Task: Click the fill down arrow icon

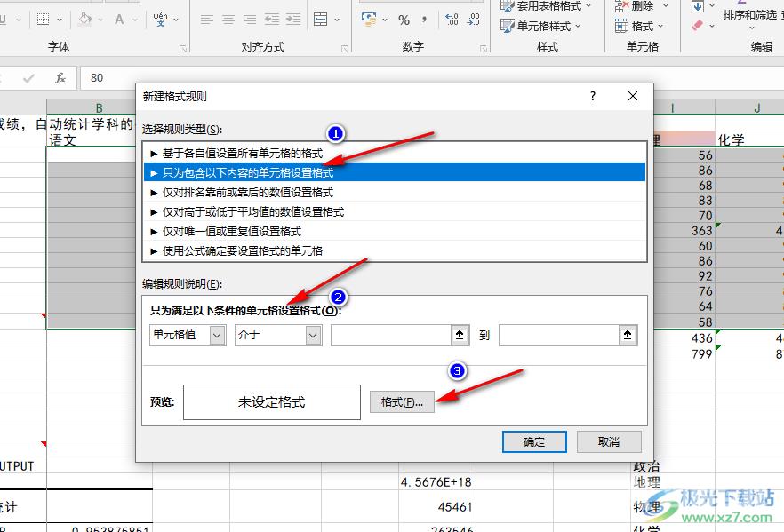Action: (x=698, y=6)
